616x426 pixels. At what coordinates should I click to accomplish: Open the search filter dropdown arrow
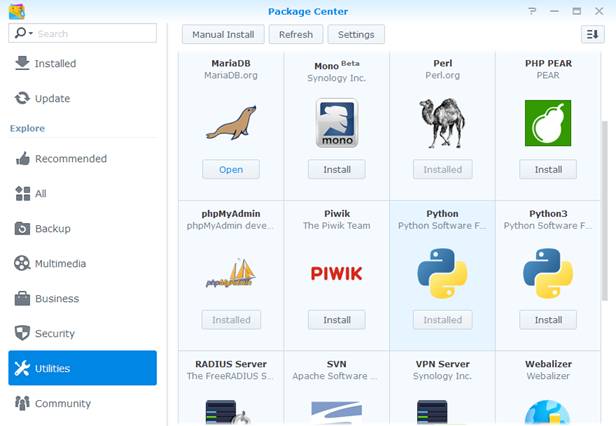coord(31,33)
